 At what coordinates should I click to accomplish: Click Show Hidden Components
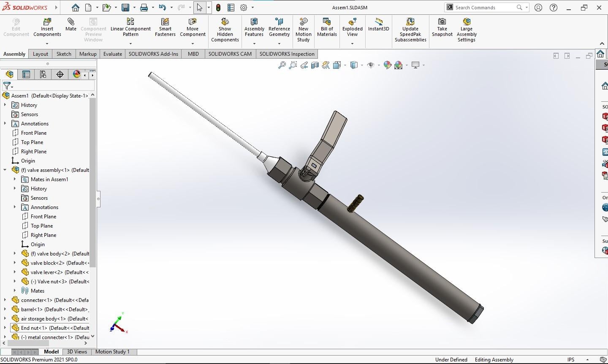pos(225,30)
